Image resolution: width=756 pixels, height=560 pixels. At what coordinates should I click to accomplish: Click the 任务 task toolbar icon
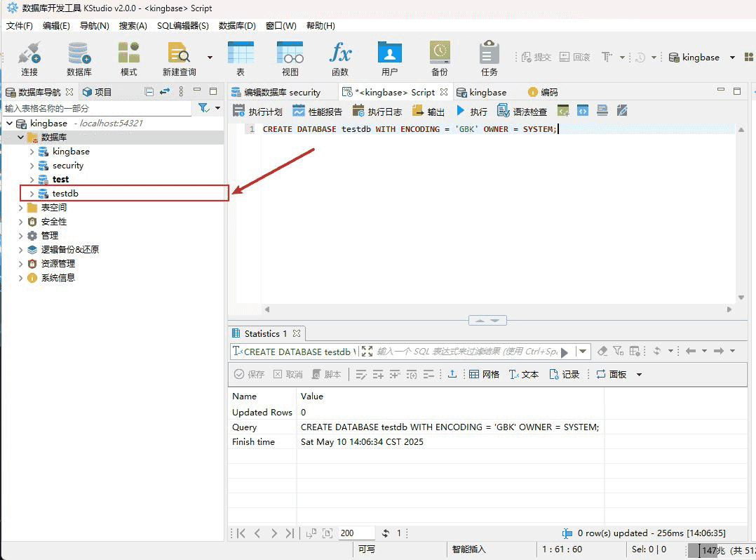(489, 58)
